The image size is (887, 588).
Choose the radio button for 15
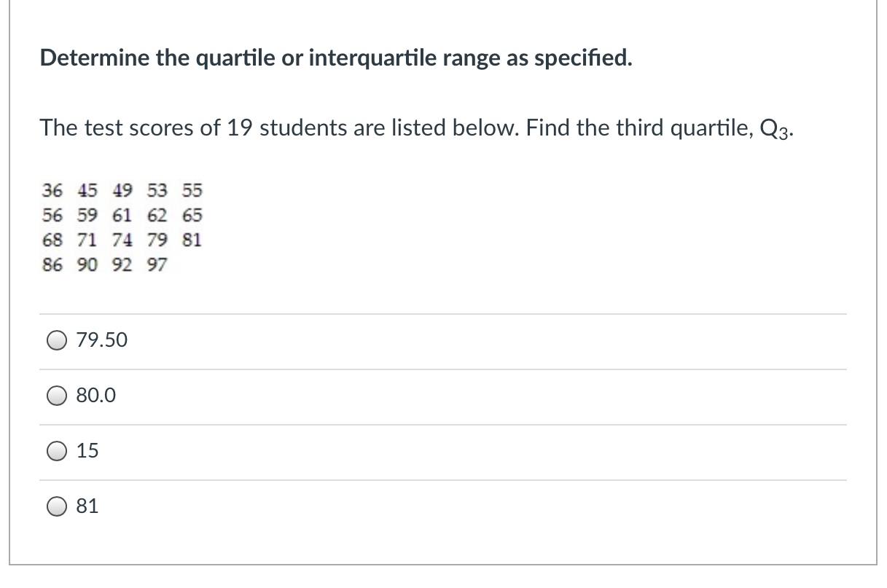pyautogui.click(x=57, y=451)
